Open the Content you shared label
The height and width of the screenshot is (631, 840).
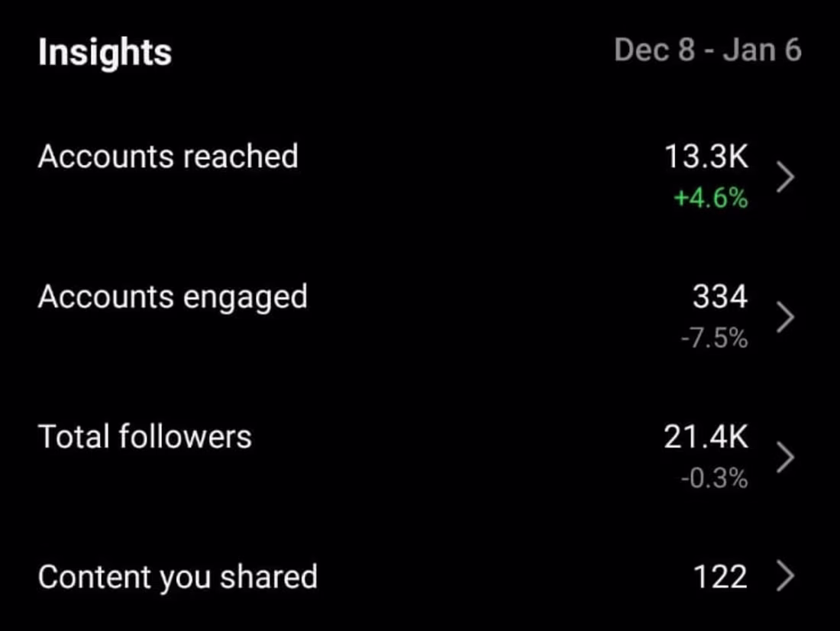[177, 578]
